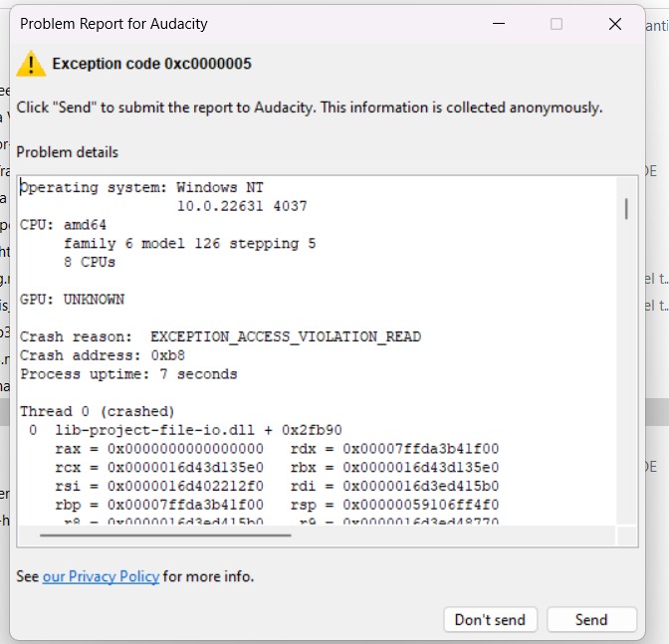Click the Don't send button
This screenshot has height=644, width=669.
coord(490,620)
